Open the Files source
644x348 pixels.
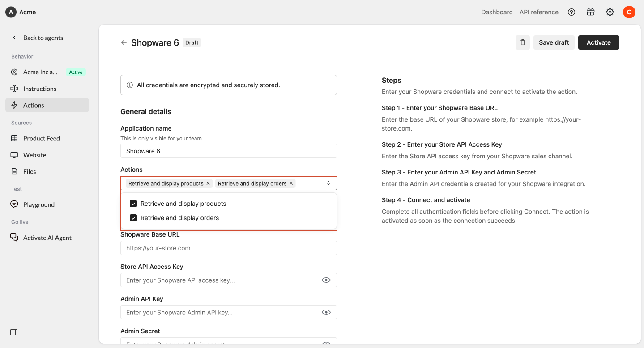click(47, 171)
